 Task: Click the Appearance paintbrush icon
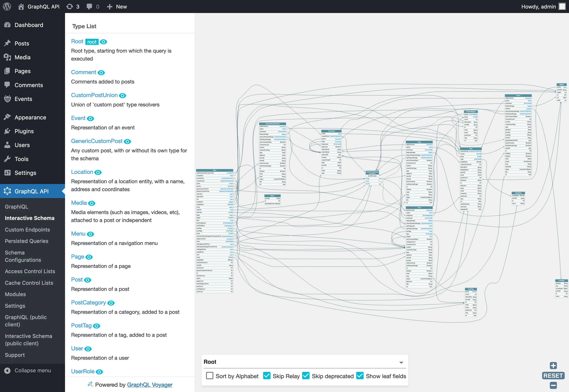[8, 117]
